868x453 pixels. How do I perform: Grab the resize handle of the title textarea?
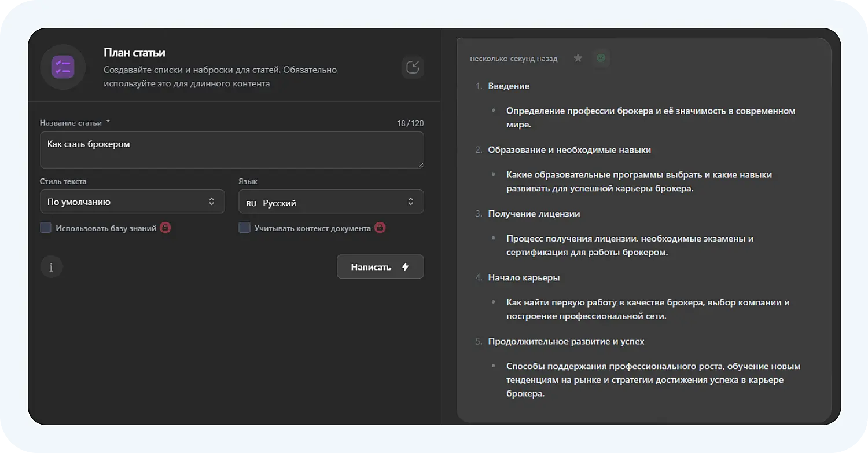420,165
